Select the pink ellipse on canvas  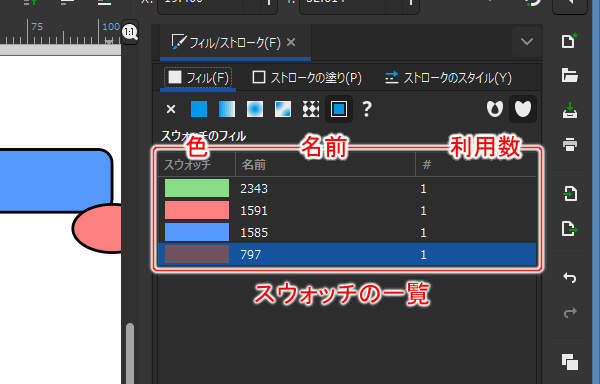(97, 228)
